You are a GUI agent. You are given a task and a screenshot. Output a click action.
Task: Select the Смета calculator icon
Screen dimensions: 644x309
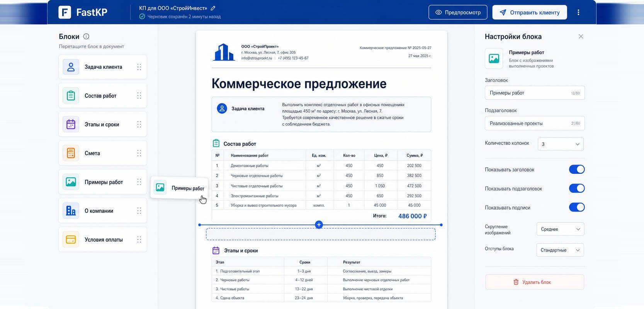tap(71, 153)
